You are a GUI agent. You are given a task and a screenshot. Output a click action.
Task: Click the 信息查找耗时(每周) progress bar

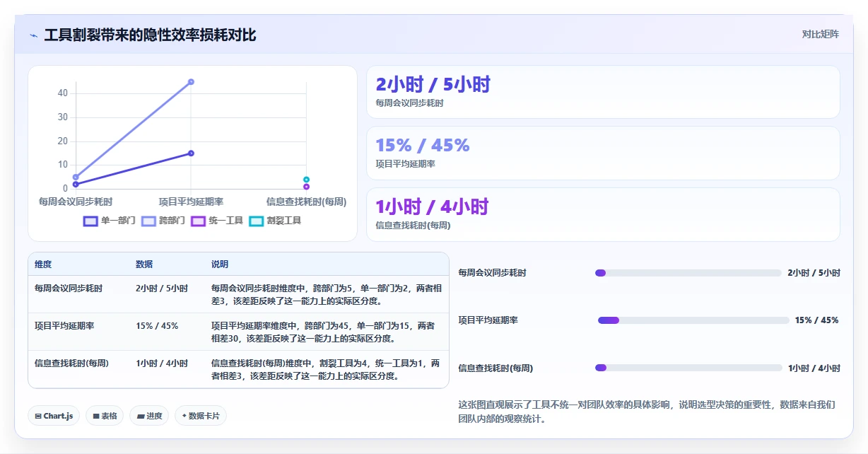pyautogui.click(x=688, y=368)
